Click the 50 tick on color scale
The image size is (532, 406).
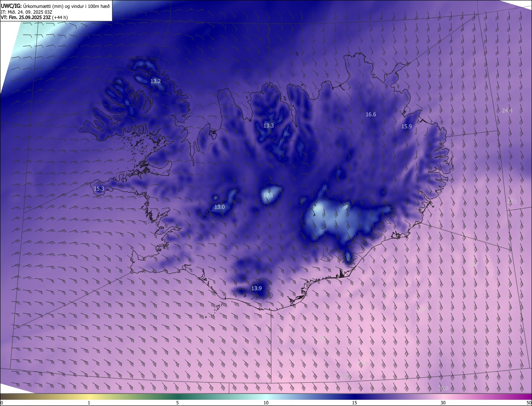529,403
